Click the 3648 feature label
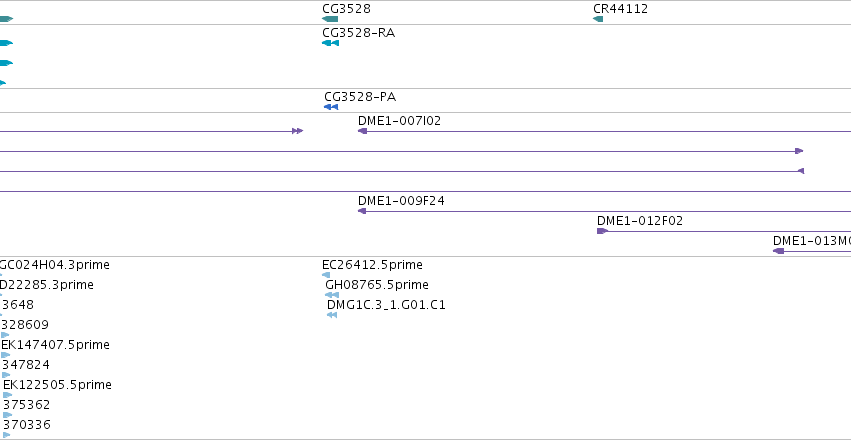Viewport: 851px width, 440px height. 18,305
